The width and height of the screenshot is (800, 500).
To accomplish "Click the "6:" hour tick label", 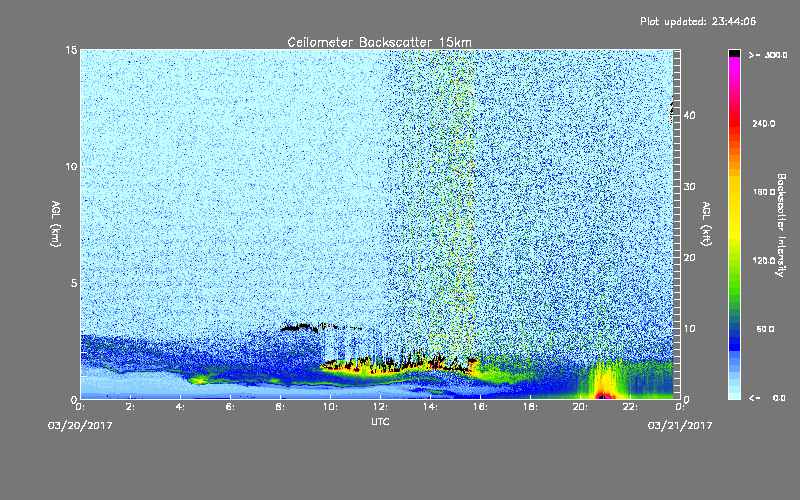I will (230, 407).
